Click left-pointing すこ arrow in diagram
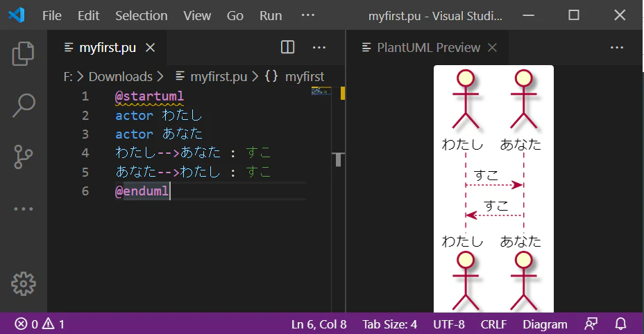Image resolution: width=644 pixels, height=334 pixels. click(x=495, y=215)
